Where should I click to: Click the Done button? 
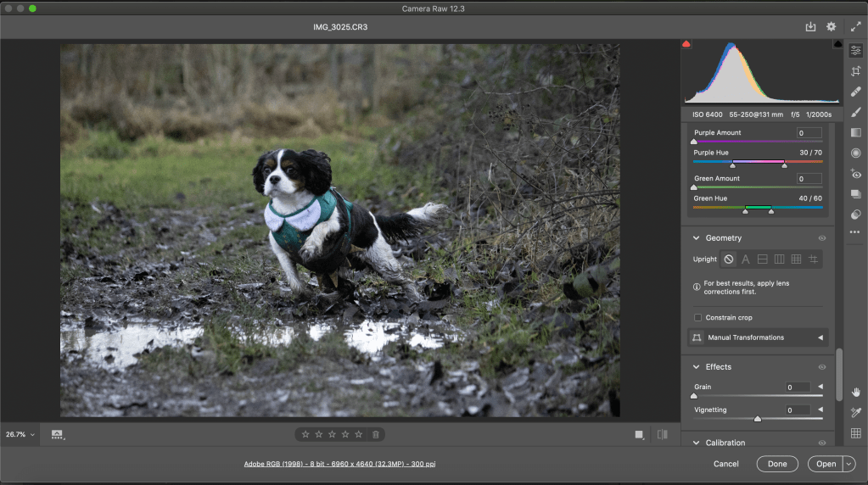pos(777,464)
